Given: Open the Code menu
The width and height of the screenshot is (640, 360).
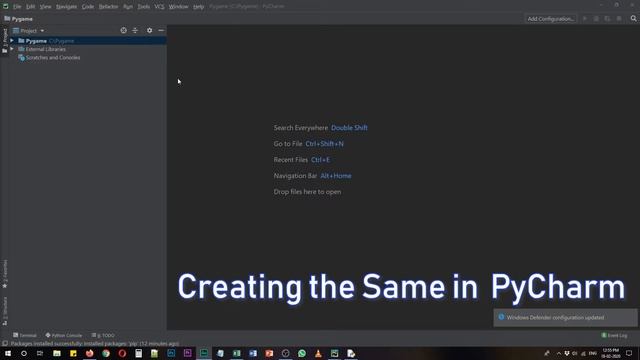Looking at the screenshot, I should [88, 7].
